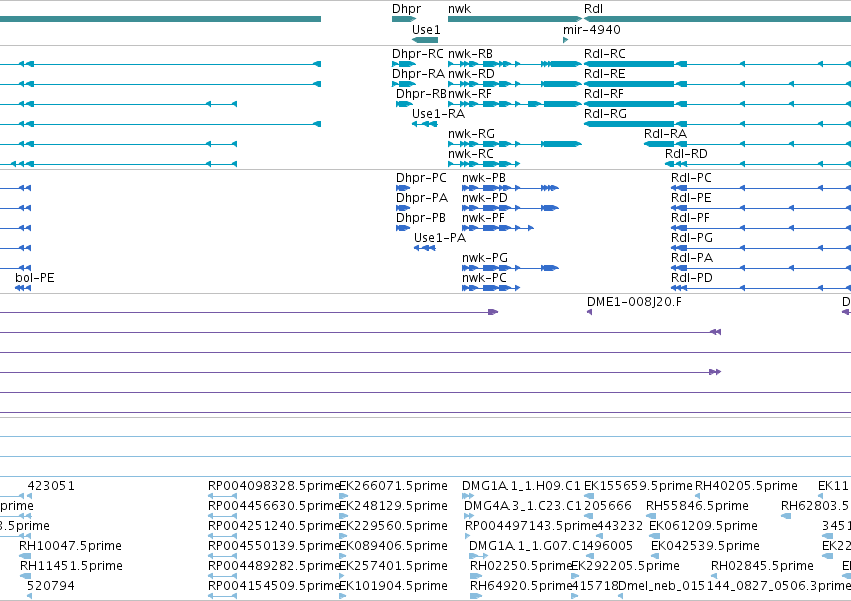The image size is (851, 601).
Task: Select transcript Dhpr-RC
Action: [x=418, y=54]
